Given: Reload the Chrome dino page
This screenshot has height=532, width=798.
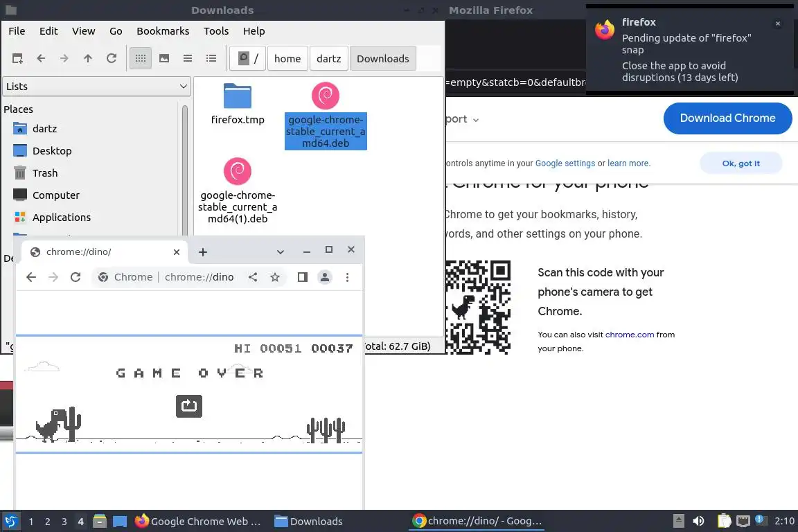Looking at the screenshot, I should pyautogui.click(x=76, y=277).
